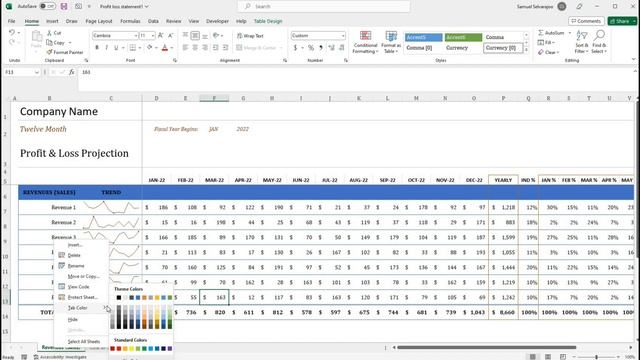This screenshot has height=360, width=640.
Task: Click the Fill Color bucket icon
Action: tap(150, 48)
